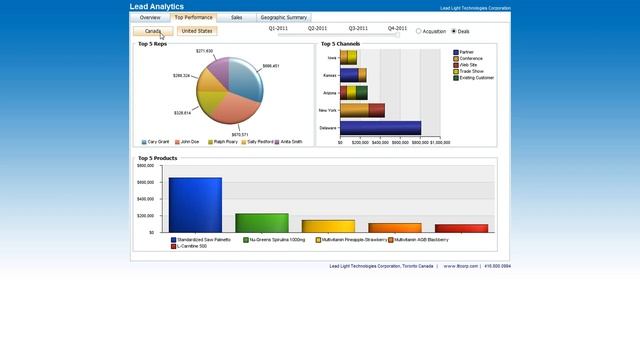Click the red L-Carnitine 500 product bar
The width and height of the screenshot is (640, 360).
(461, 228)
